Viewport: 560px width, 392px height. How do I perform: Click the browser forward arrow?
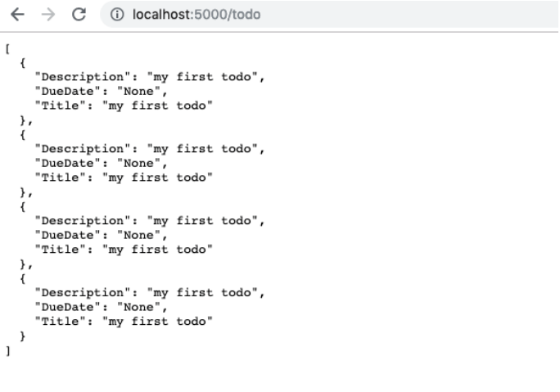(x=47, y=15)
